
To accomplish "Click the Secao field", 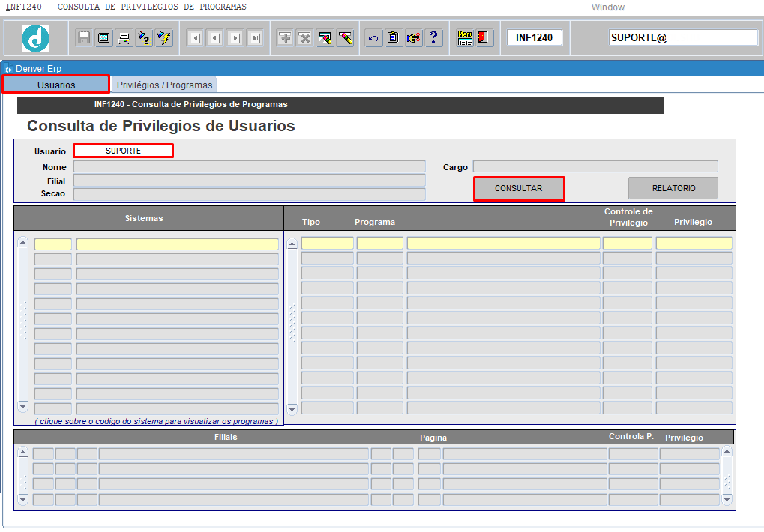I will (250, 194).
